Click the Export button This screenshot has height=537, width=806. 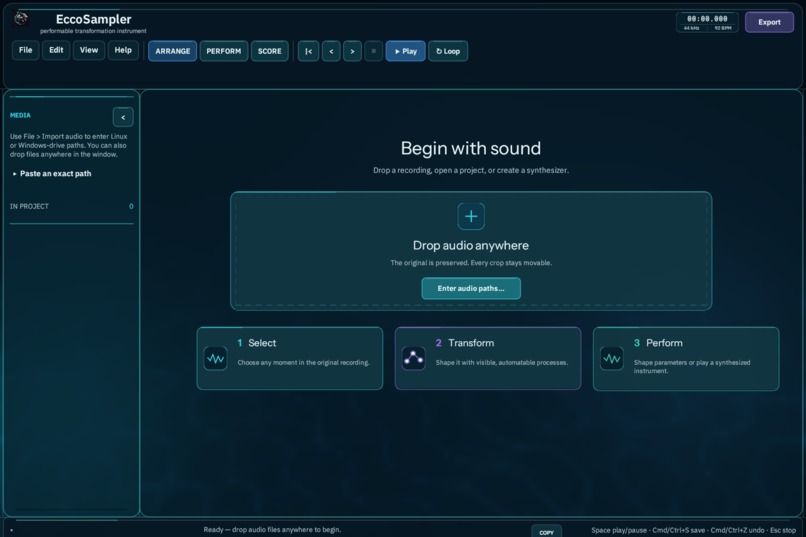coord(769,22)
